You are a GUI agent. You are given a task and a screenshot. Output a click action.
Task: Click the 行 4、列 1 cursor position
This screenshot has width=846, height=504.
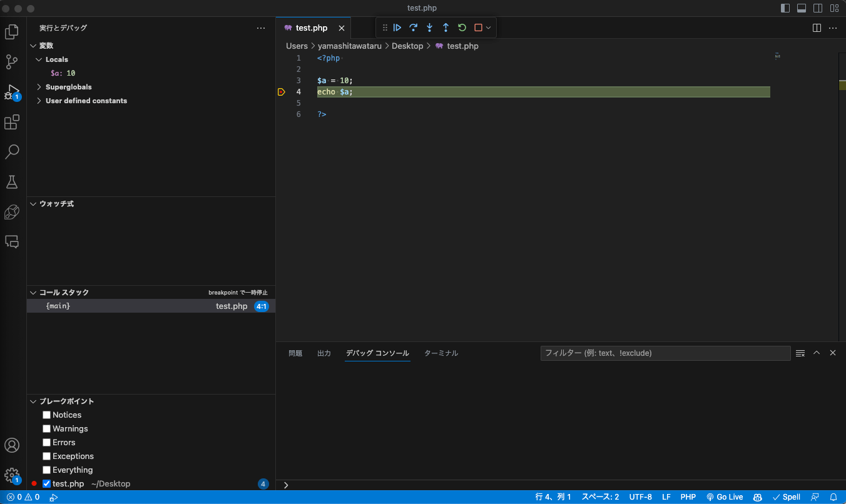click(x=553, y=497)
